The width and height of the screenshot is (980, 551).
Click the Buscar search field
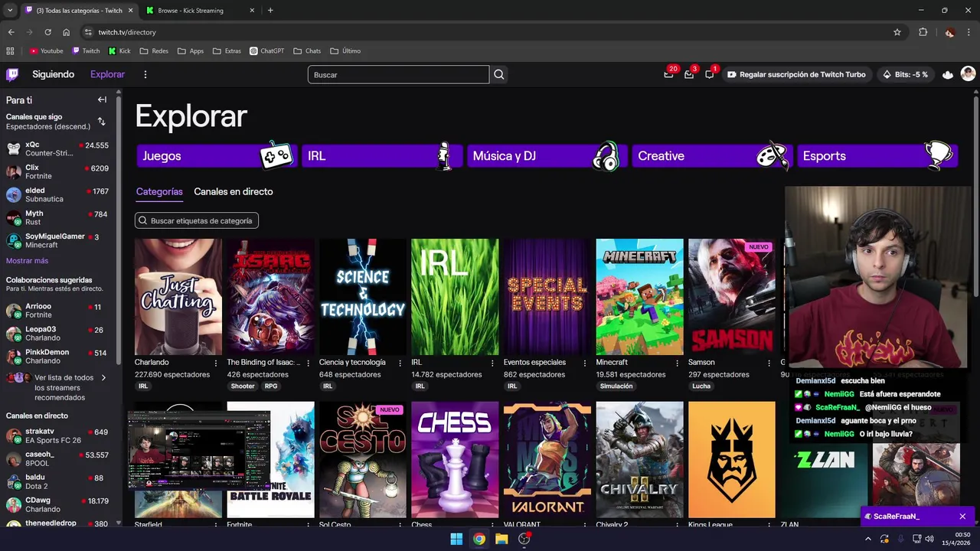398,74
